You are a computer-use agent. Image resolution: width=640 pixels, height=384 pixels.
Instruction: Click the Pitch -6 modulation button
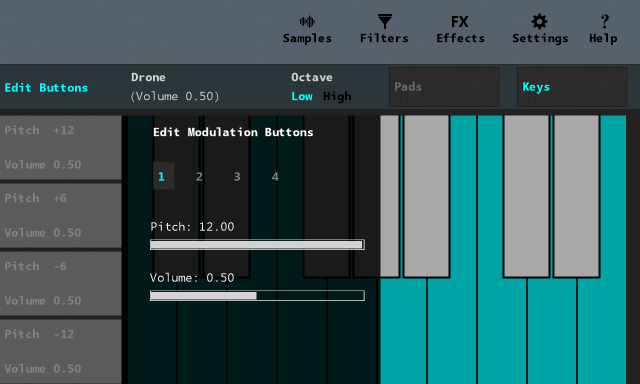[x=61, y=284]
